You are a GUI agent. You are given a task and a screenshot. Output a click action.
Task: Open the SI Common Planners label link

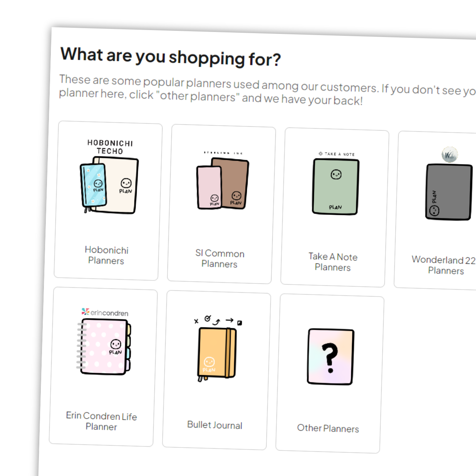220,259
